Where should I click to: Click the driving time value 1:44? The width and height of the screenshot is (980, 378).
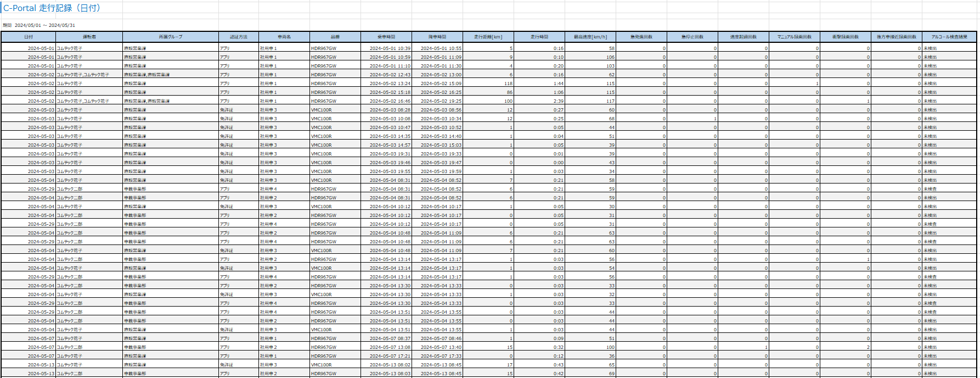click(x=559, y=84)
